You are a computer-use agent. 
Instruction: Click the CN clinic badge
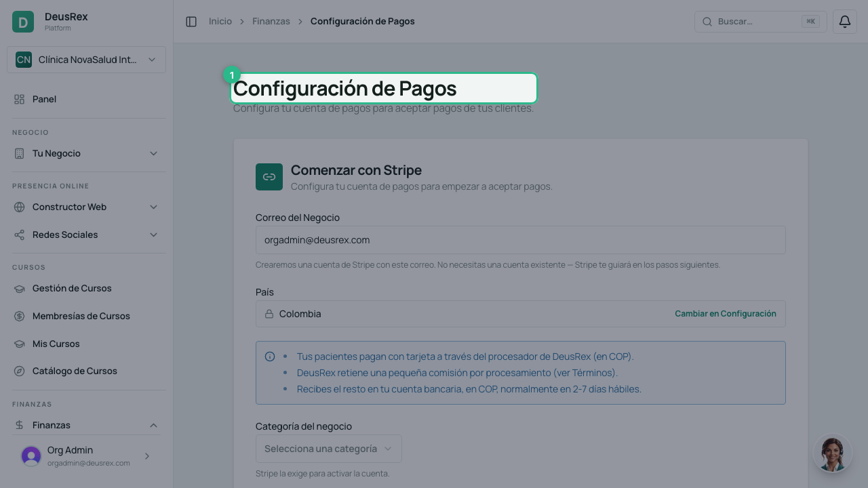tap(24, 60)
